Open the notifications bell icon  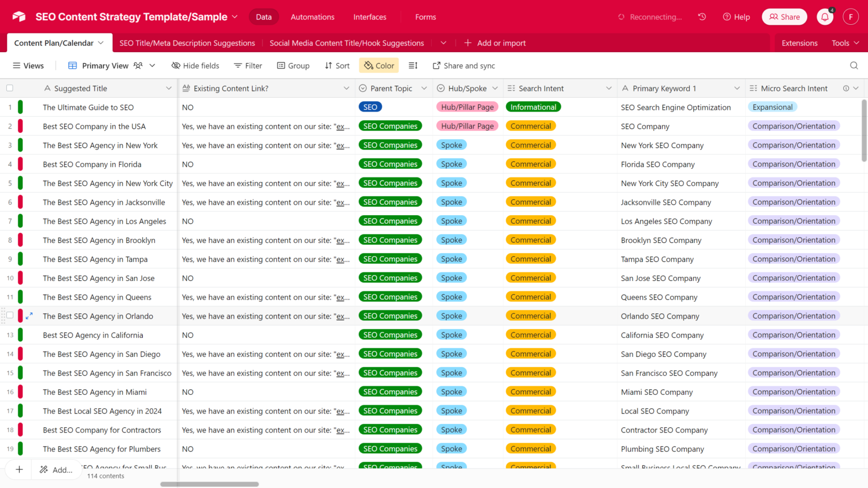[825, 17]
